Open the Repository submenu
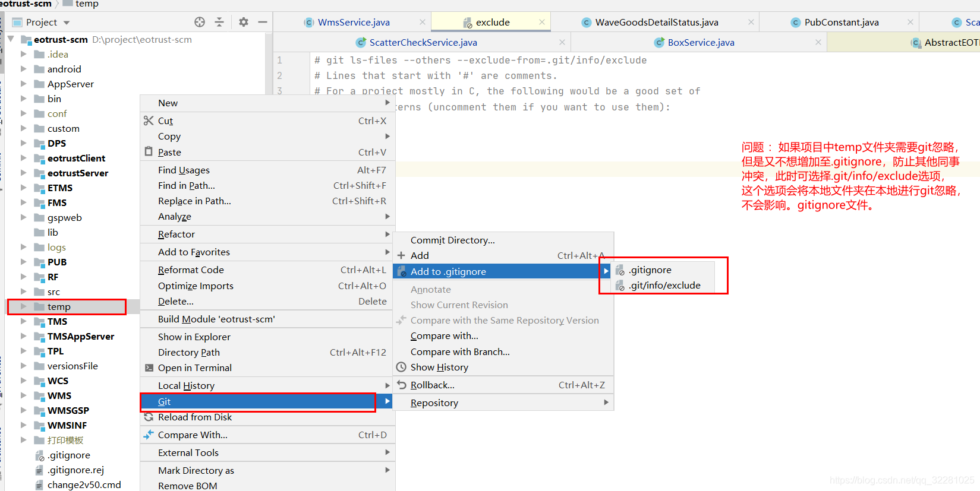This screenshot has height=491, width=980. [x=503, y=403]
